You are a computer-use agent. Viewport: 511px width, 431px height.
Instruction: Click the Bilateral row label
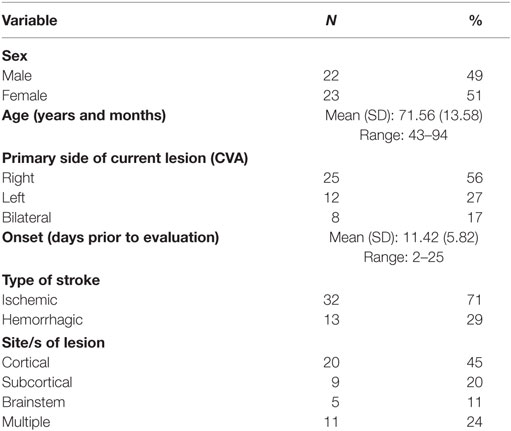click(27, 218)
